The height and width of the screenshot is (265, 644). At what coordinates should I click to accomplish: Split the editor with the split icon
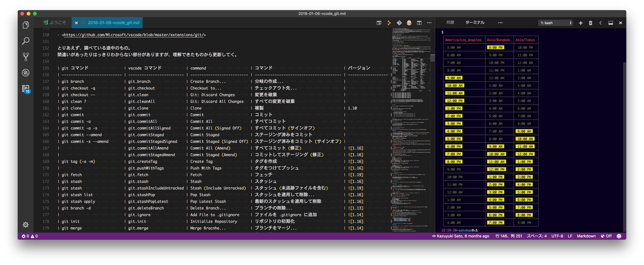(419, 23)
